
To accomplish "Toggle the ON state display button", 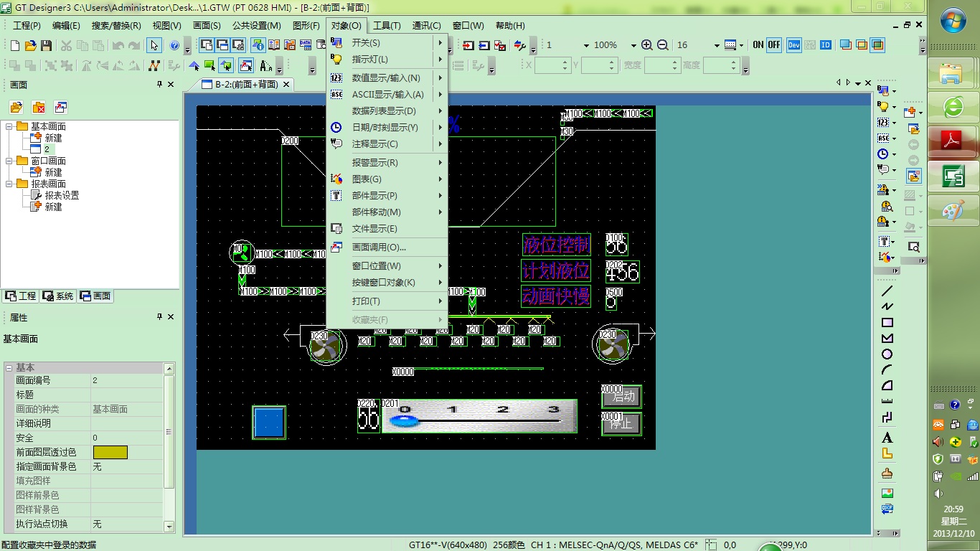I will coord(758,45).
